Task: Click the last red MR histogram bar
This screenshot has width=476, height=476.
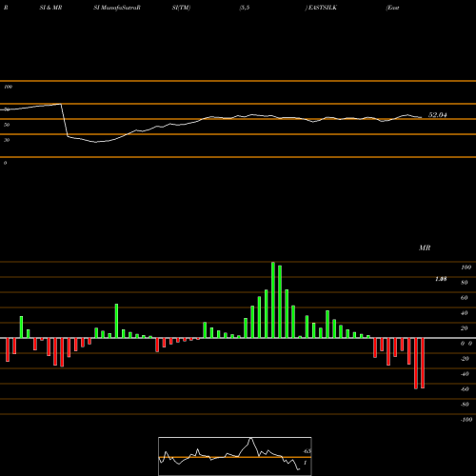Action: coord(423,363)
